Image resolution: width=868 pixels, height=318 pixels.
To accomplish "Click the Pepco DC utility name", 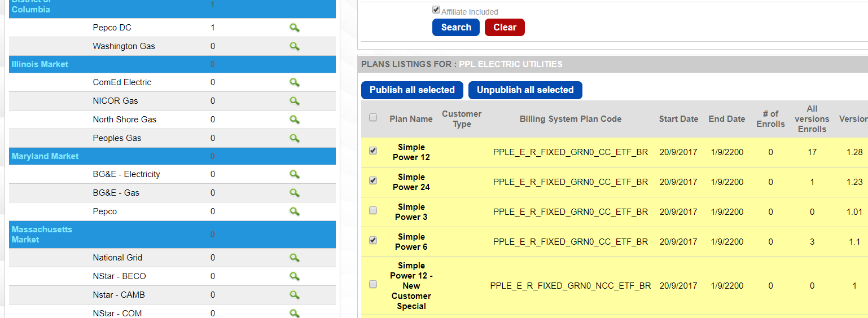I will 112,28.
